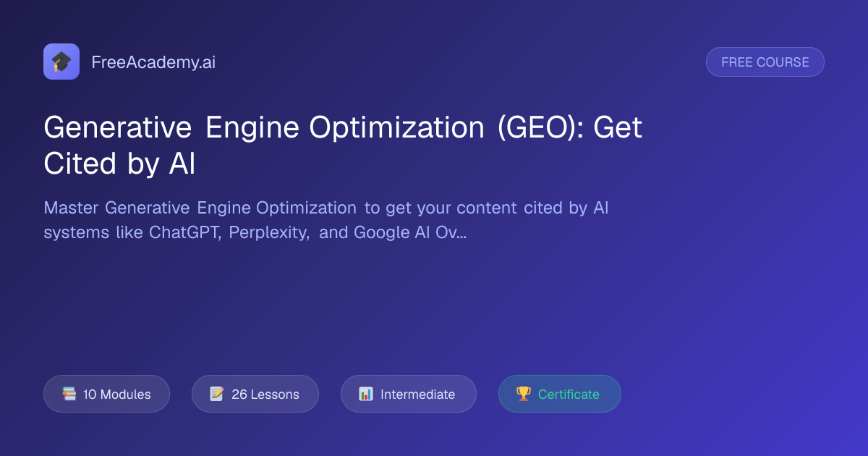Image resolution: width=868 pixels, height=456 pixels.
Task: Click the stacked books Modules icon
Action: click(69, 394)
